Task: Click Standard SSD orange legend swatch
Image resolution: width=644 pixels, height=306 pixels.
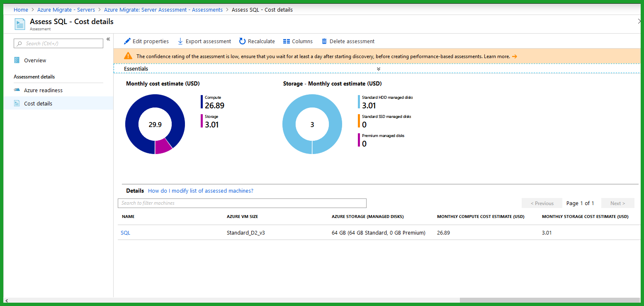Action: point(359,121)
